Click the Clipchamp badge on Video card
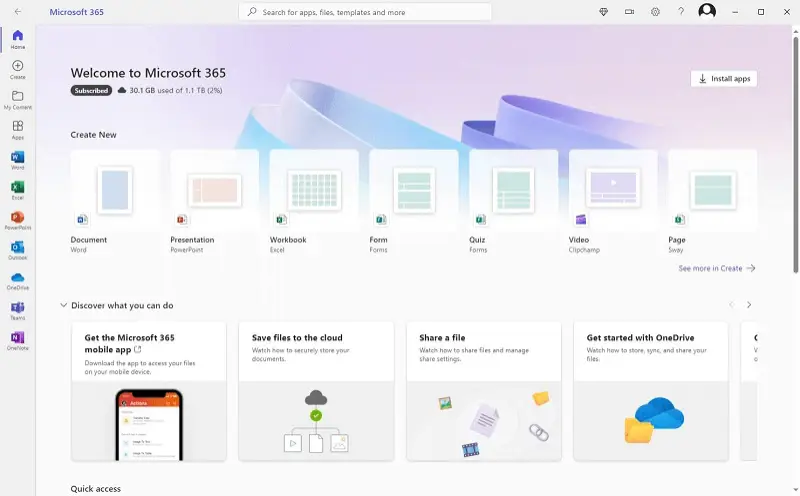 coord(581,219)
